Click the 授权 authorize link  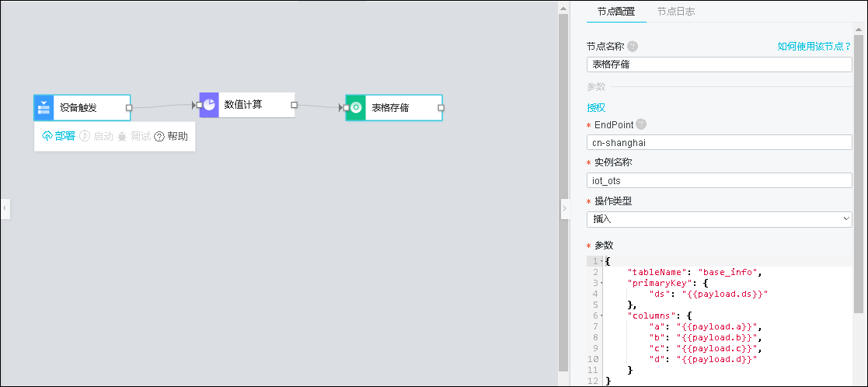coord(596,107)
